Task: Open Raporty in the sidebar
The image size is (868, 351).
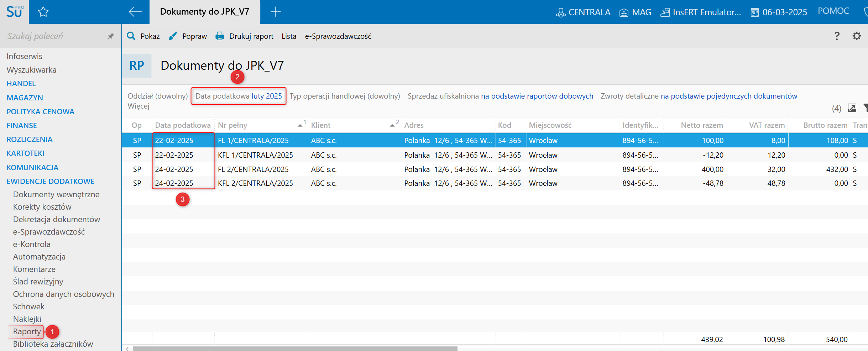Action: coord(27,331)
